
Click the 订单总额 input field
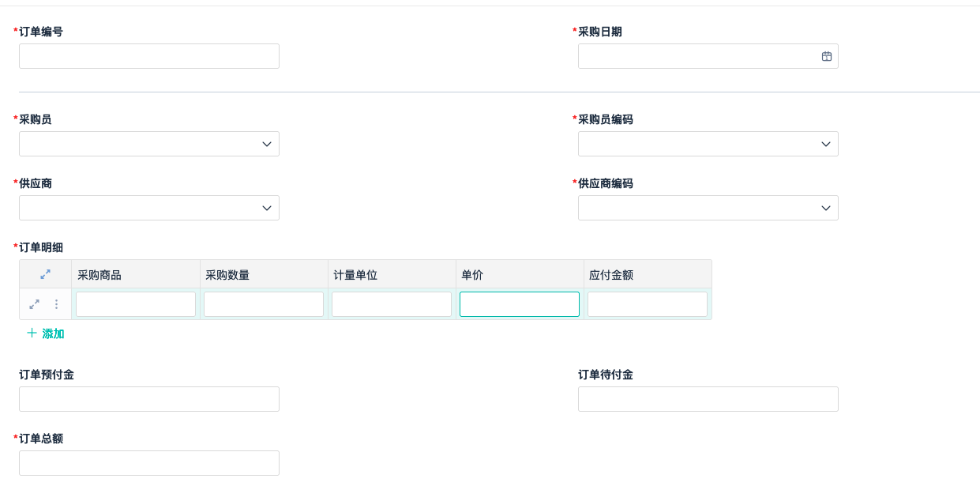pos(148,463)
